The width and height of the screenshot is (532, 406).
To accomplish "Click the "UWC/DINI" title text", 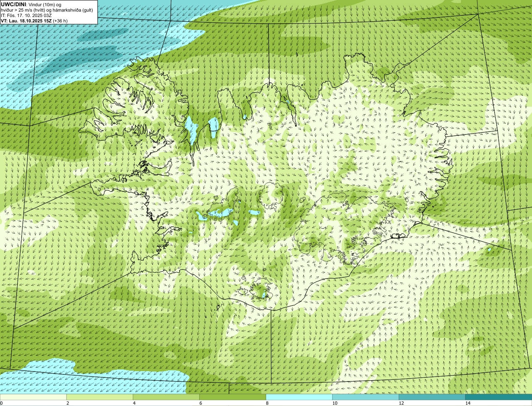I will 14,4.
